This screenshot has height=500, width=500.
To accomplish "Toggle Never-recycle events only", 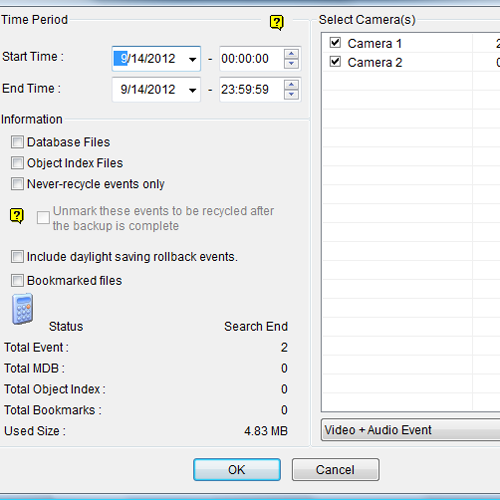I will click(17, 184).
